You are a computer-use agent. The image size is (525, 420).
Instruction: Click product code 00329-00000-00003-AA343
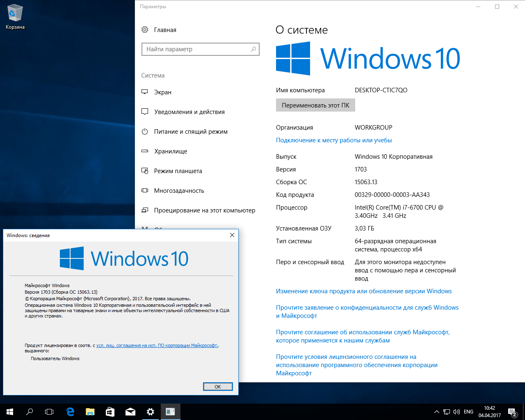(x=392, y=195)
